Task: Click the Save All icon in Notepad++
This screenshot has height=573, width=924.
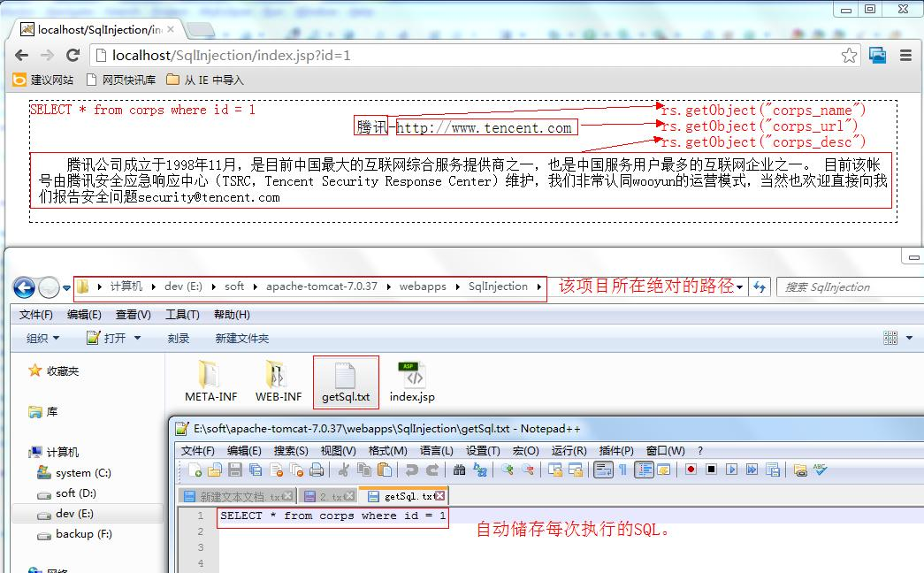Action: click(256, 470)
